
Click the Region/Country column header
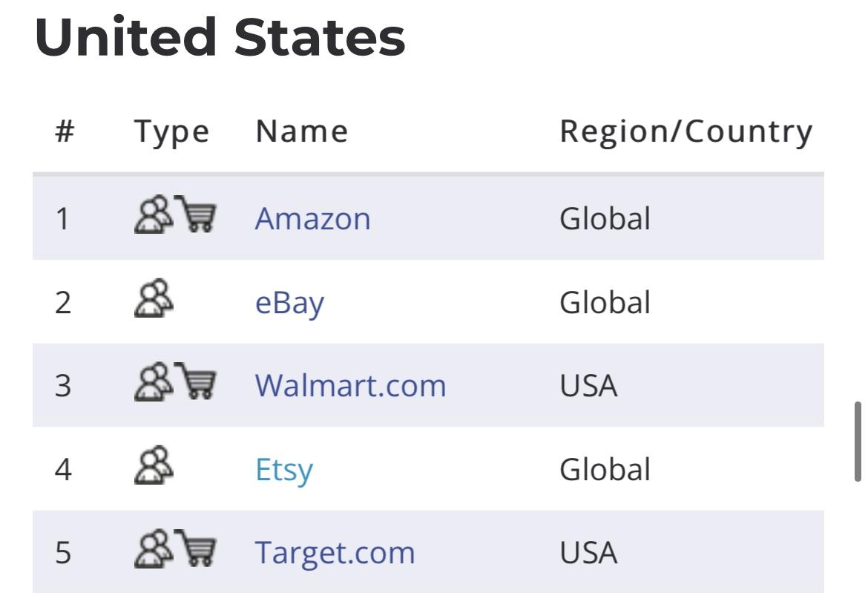(x=686, y=133)
